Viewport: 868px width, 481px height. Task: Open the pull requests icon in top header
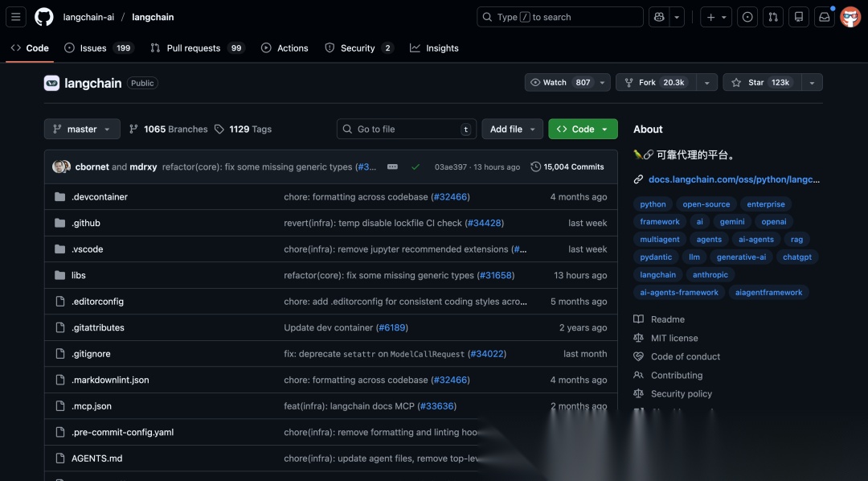coord(773,17)
